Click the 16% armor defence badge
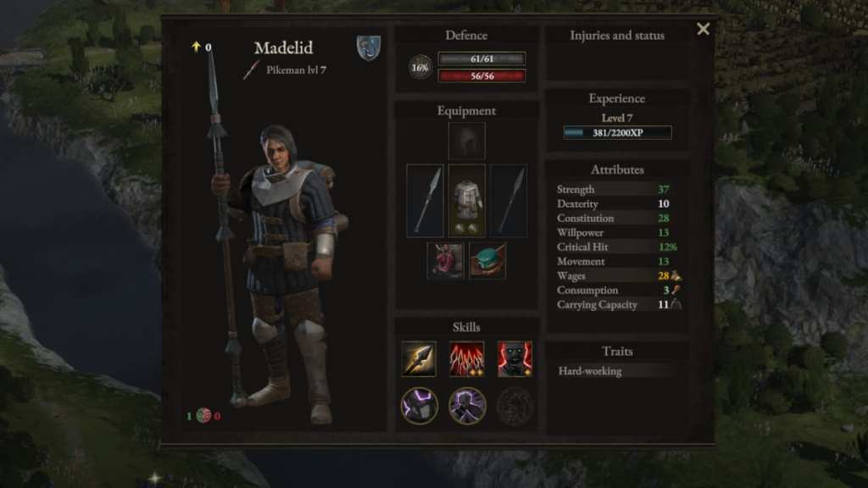This screenshot has width=868, height=488. 420,68
